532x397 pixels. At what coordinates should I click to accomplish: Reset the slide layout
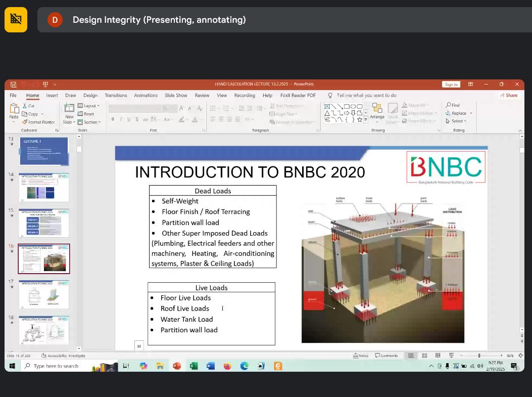tap(86, 114)
